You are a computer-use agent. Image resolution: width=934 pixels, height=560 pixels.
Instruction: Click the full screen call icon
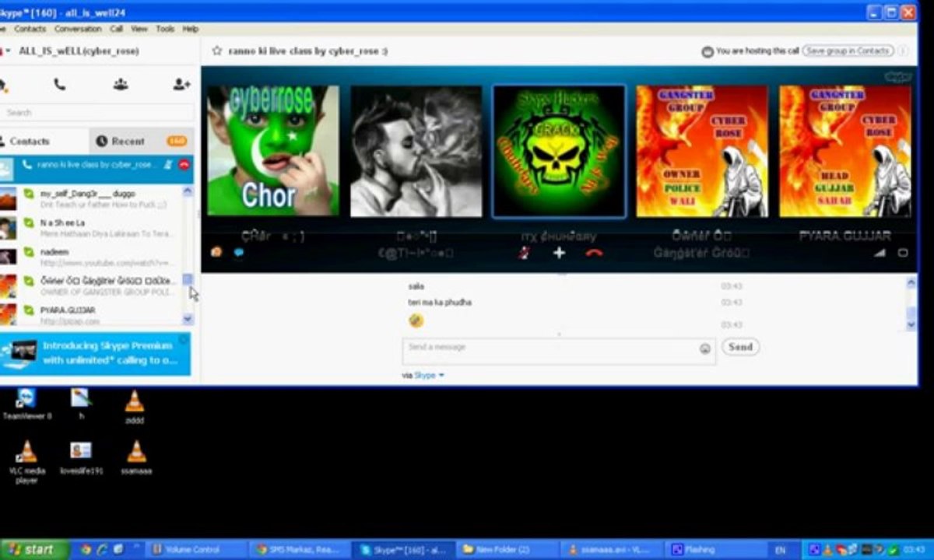click(x=903, y=253)
